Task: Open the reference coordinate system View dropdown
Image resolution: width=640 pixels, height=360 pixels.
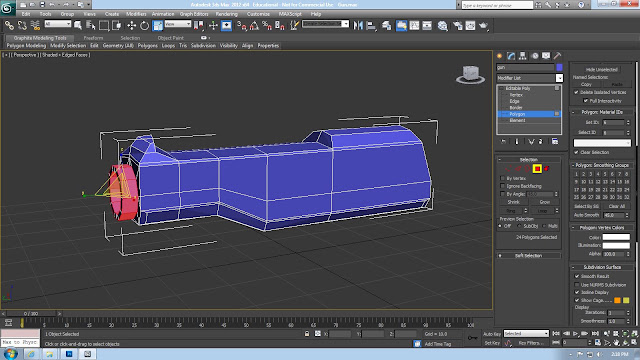Action: [178, 24]
